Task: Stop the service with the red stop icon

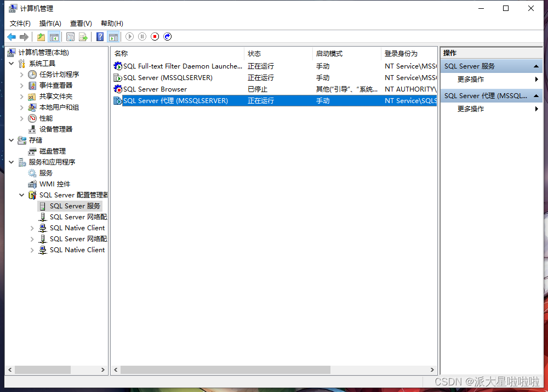Action: (155, 37)
